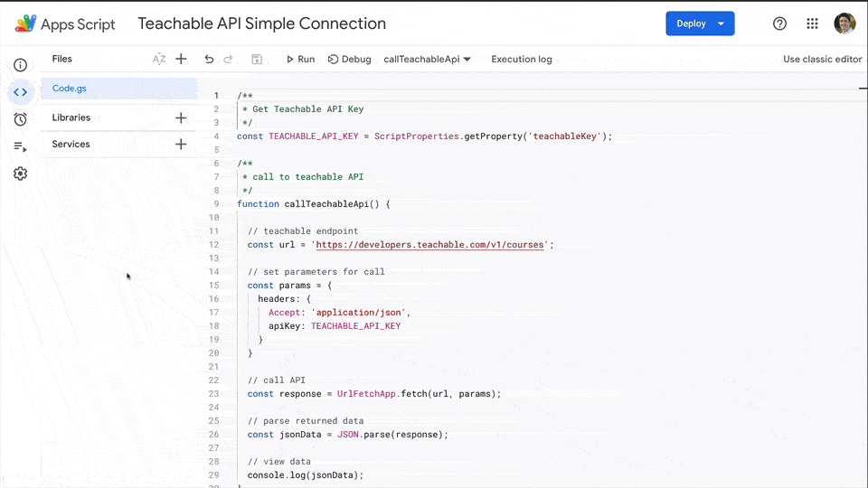This screenshot has height=488, width=868.
Task: Open Project Settings gear icon
Action: [x=21, y=174]
